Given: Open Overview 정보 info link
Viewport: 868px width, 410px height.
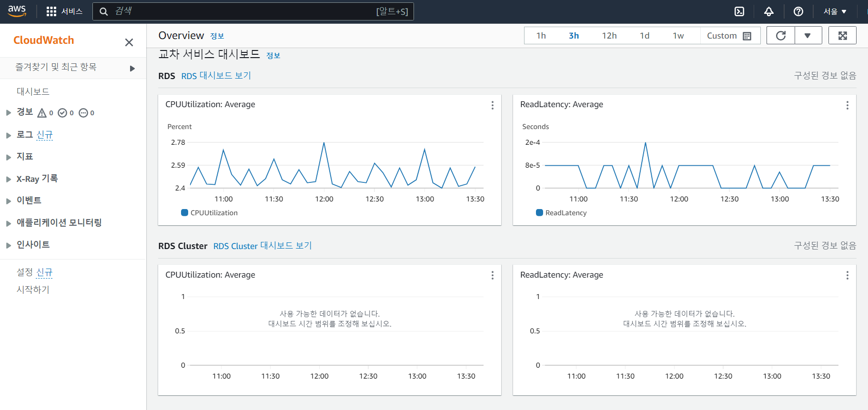Looking at the screenshot, I should (x=217, y=36).
